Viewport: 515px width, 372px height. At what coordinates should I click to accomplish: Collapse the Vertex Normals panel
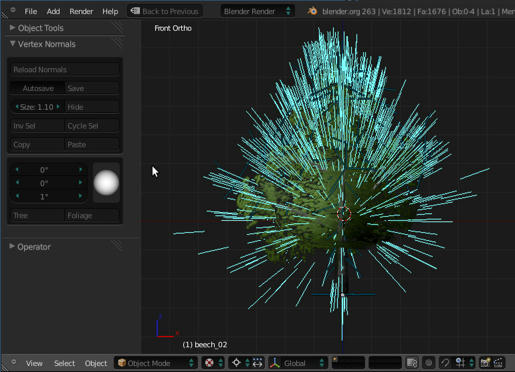12,44
